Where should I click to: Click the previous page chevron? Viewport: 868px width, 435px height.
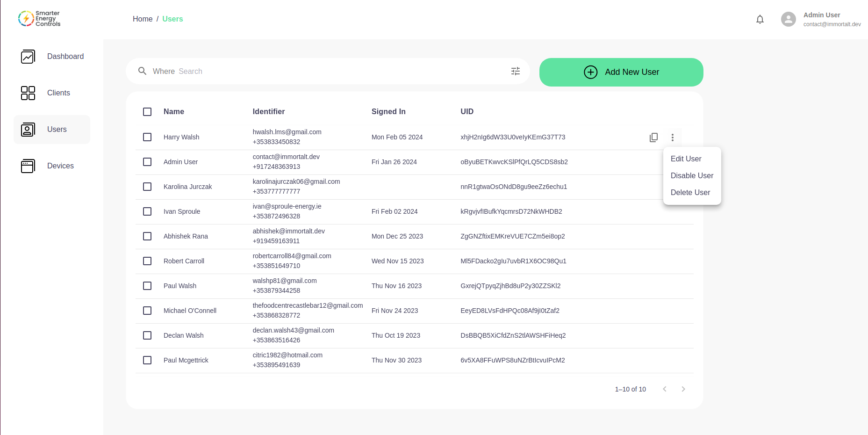click(x=664, y=389)
